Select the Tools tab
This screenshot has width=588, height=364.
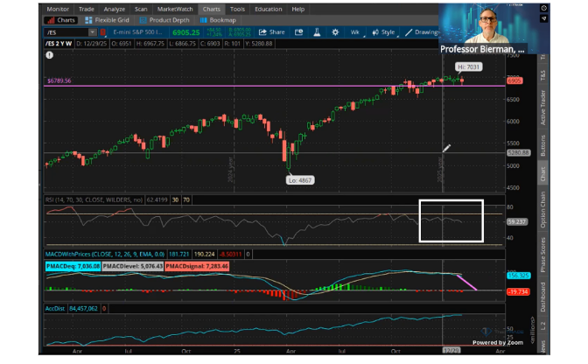click(x=237, y=9)
